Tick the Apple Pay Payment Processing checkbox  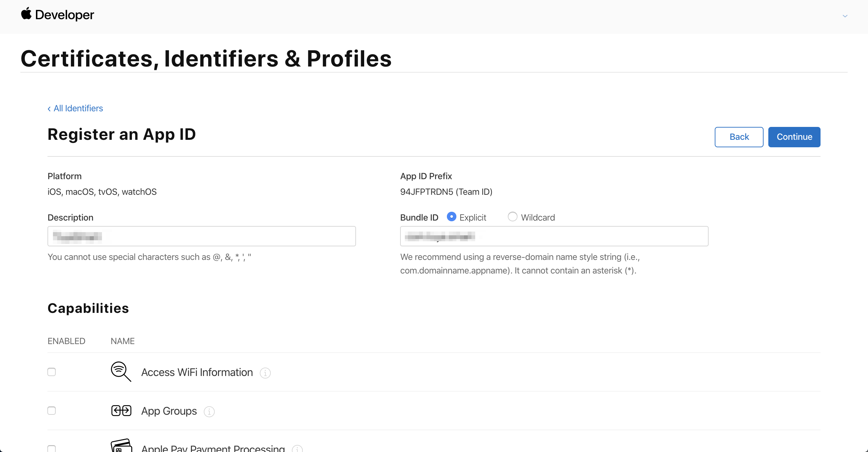click(52, 449)
